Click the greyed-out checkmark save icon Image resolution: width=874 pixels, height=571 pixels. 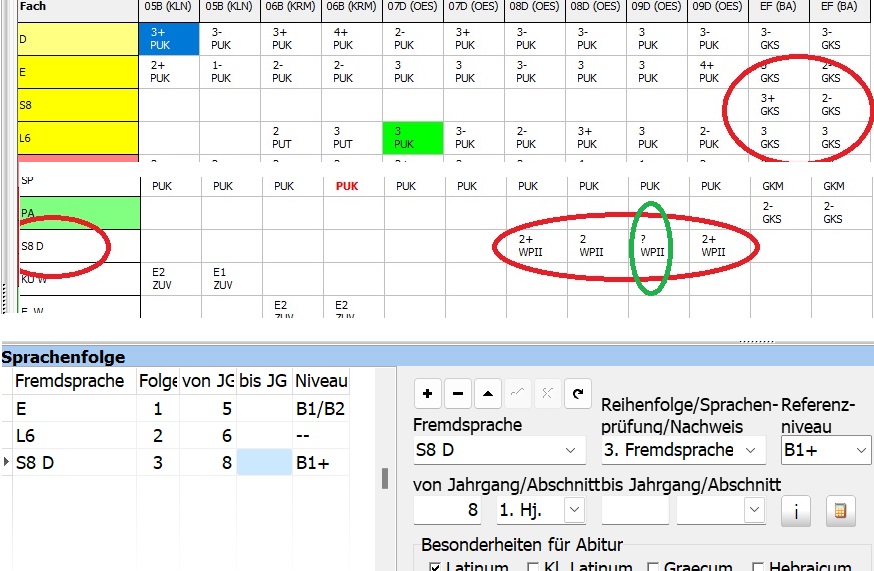(517, 393)
